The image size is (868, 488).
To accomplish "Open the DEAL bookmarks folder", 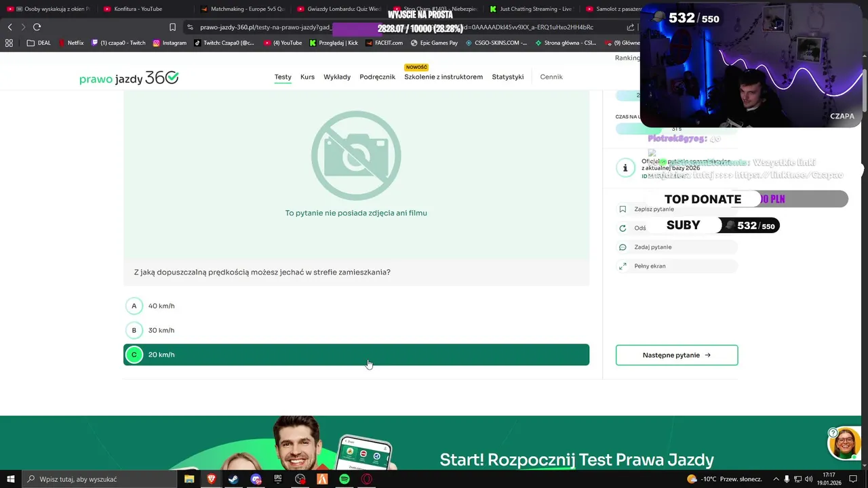I will [39, 43].
